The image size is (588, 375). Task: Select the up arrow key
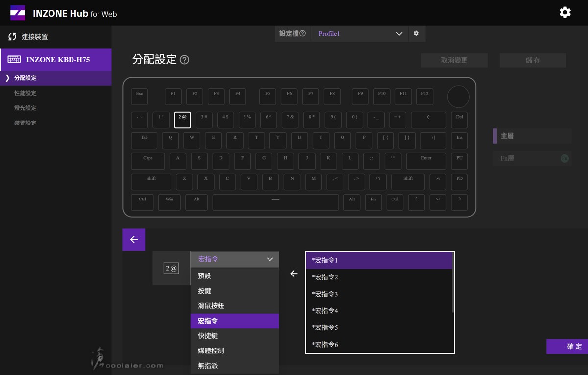(438, 181)
